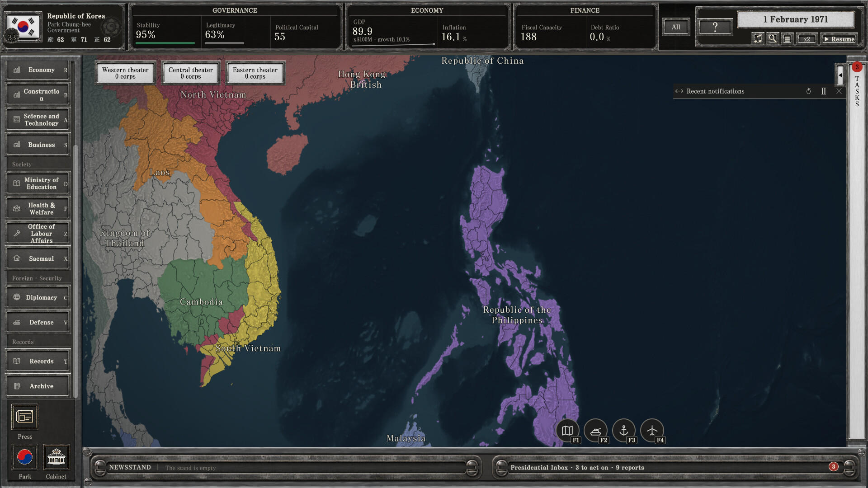Open the Ministry of Education panel
The height and width of the screenshot is (488, 868).
pyautogui.click(x=38, y=183)
